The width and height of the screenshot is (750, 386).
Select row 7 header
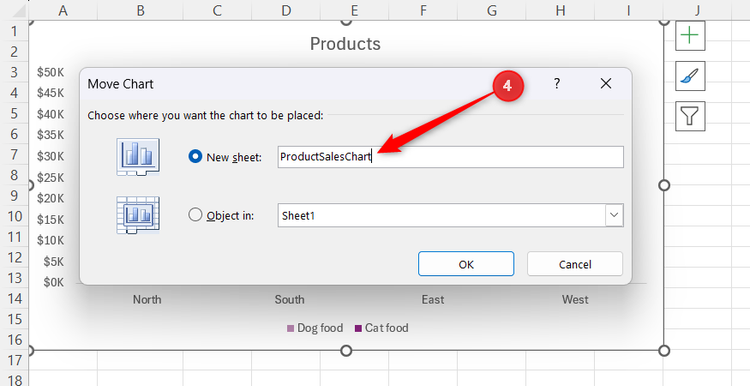pyautogui.click(x=14, y=154)
